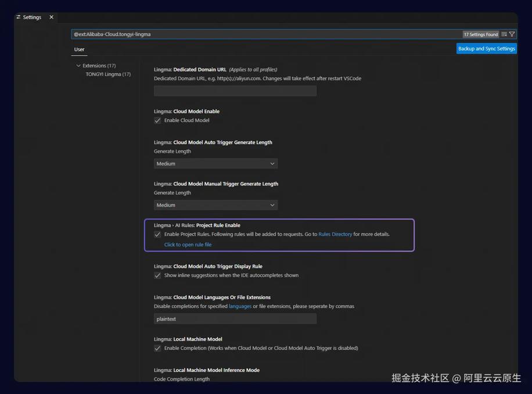The height and width of the screenshot is (394, 532).
Task: Open Auto Trigger Generate Length dropdown
Action: 216,163
